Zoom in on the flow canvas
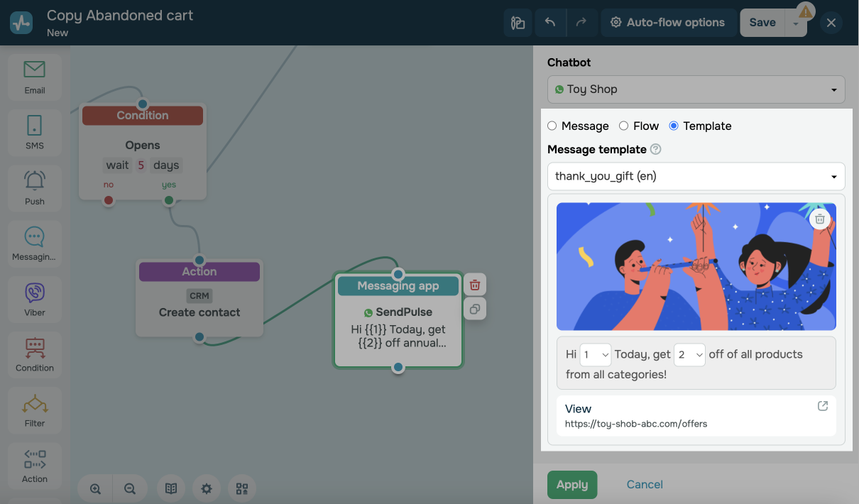The image size is (859, 504). (x=95, y=488)
